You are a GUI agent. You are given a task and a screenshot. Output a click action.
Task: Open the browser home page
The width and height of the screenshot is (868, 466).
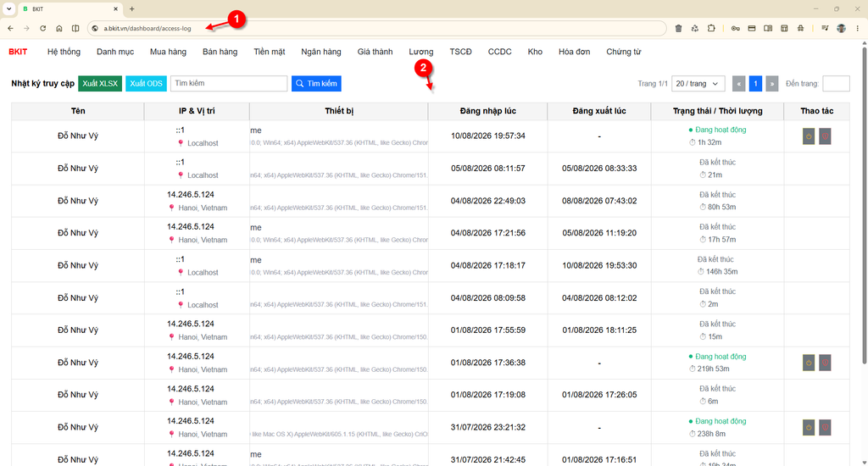coord(58,28)
